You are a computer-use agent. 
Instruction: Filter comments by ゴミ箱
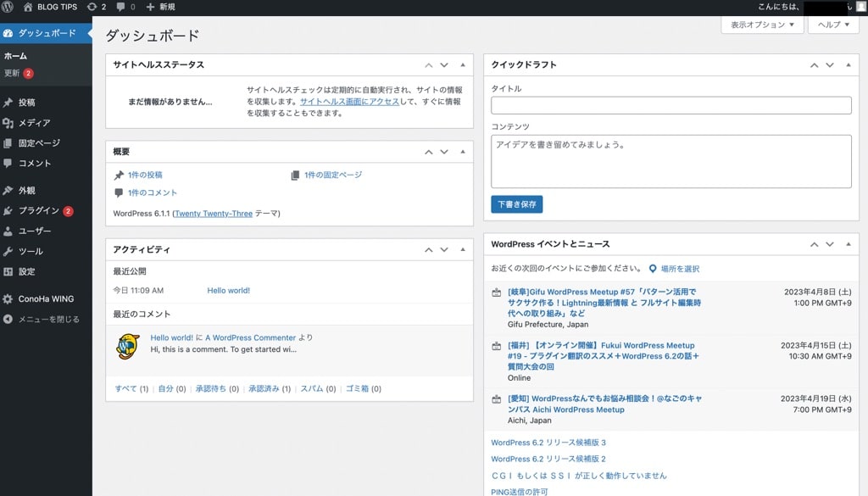point(357,388)
